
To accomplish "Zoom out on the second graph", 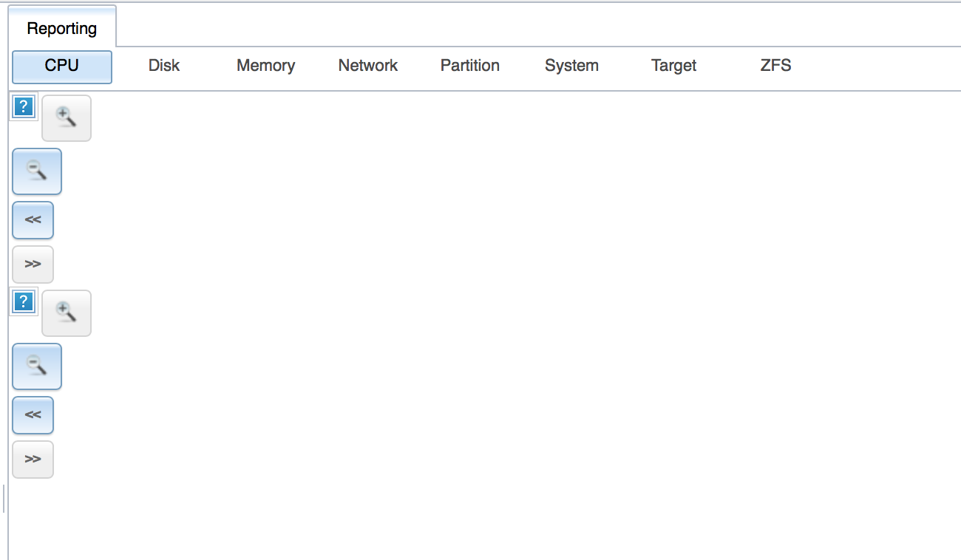I will [37, 366].
